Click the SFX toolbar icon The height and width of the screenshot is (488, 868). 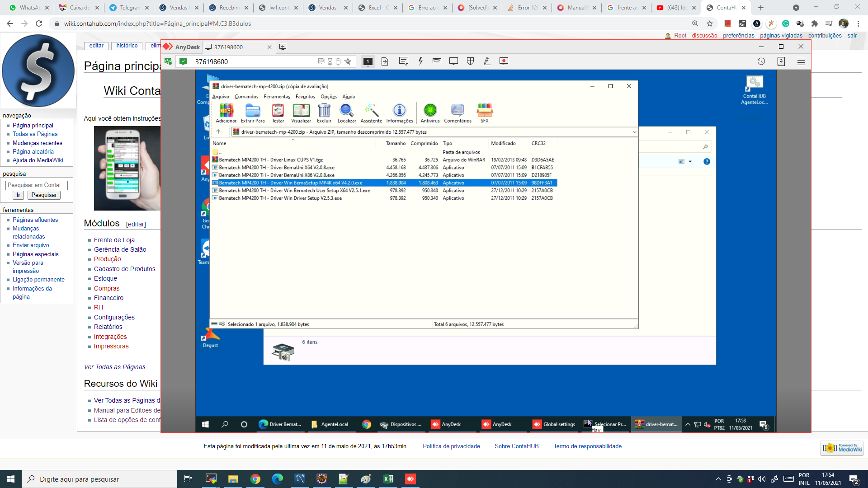click(x=485, y=113)
